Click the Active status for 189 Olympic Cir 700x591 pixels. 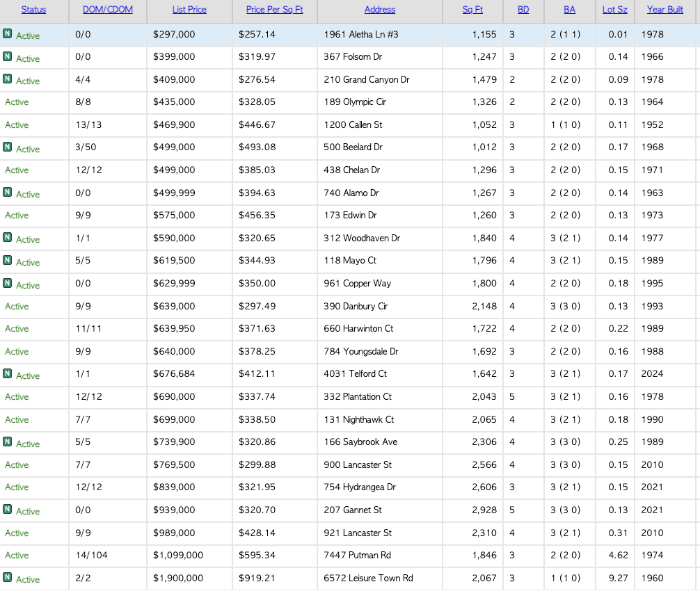[17, 102]
